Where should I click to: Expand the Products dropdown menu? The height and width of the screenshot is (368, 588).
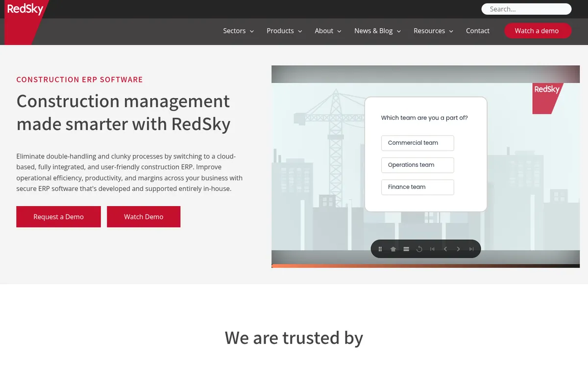[284, 31]
